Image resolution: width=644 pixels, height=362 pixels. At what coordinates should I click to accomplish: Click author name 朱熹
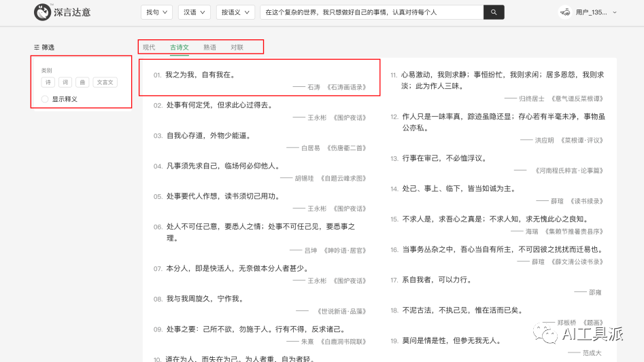[x=307, y=342]
